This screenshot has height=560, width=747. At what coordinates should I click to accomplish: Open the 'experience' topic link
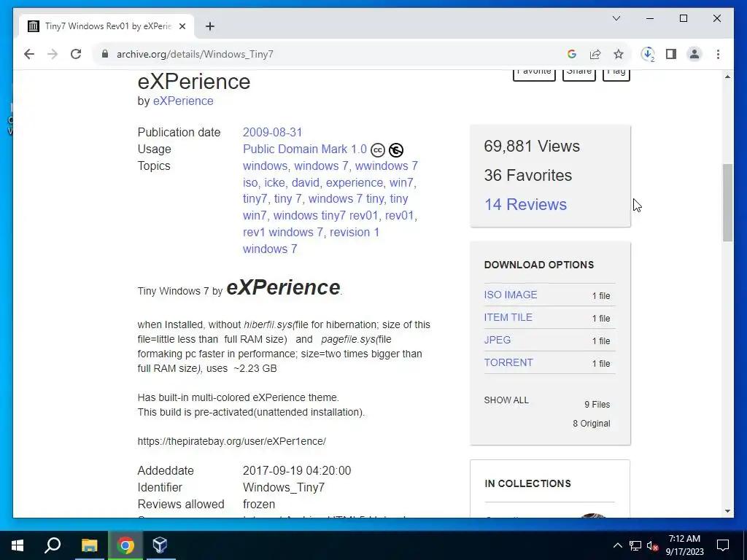(x=355, y=182)
